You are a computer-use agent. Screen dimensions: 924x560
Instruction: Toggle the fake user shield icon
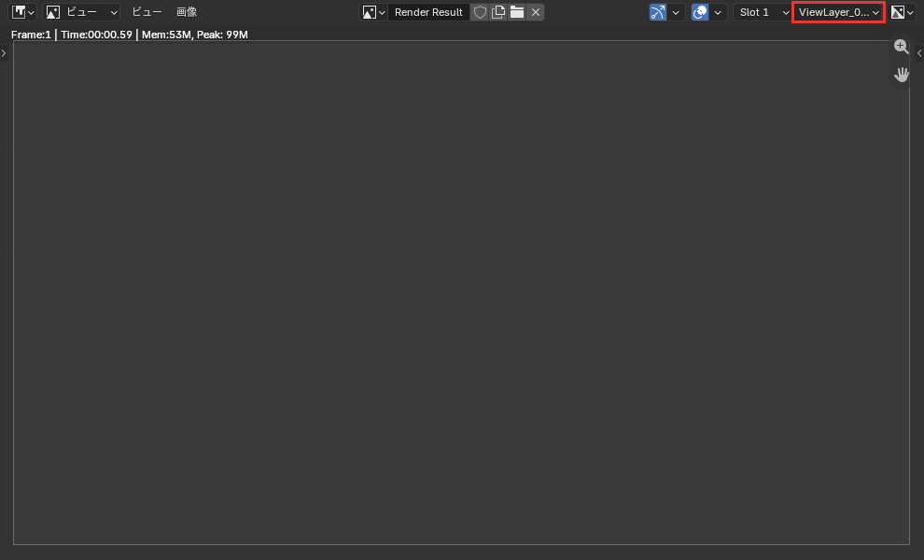coord(481,12)
